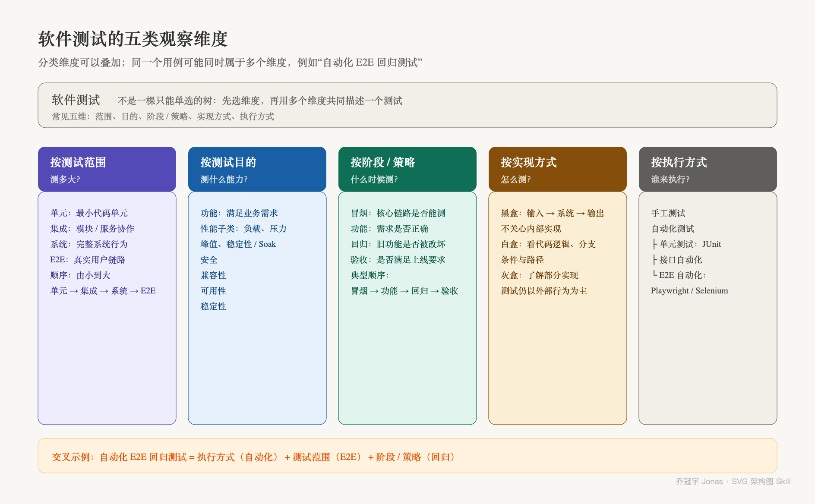Click the subtitle 怎么测?
The width and height of the screenshot is (815, 504).
pyautogui.click(x=516, y=180)
